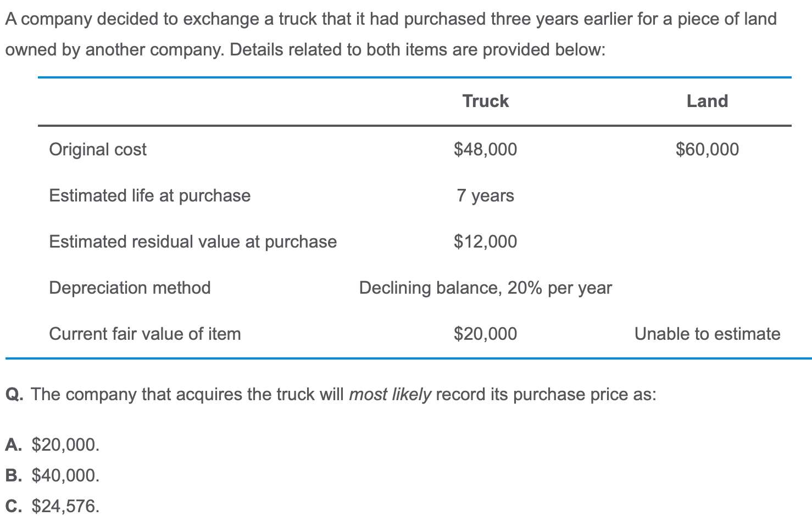Select answer option A, $20,000
Viewport: 812px width, 516px height.
pos(53,445)
